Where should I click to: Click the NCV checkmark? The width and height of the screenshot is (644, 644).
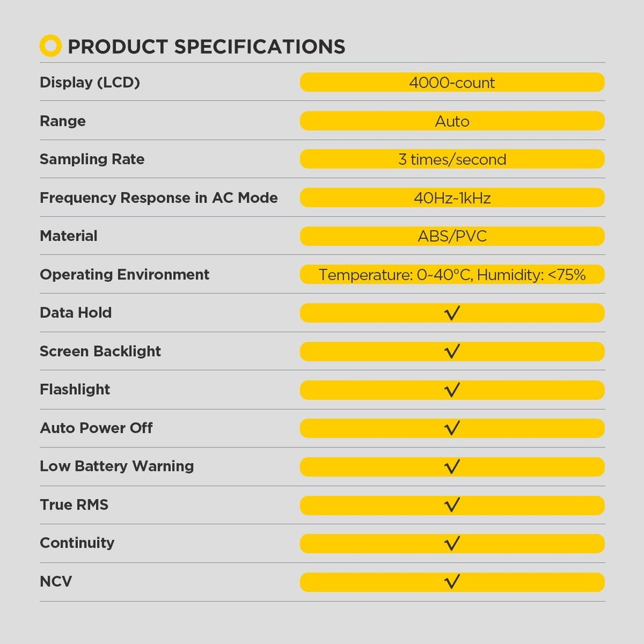452,582
